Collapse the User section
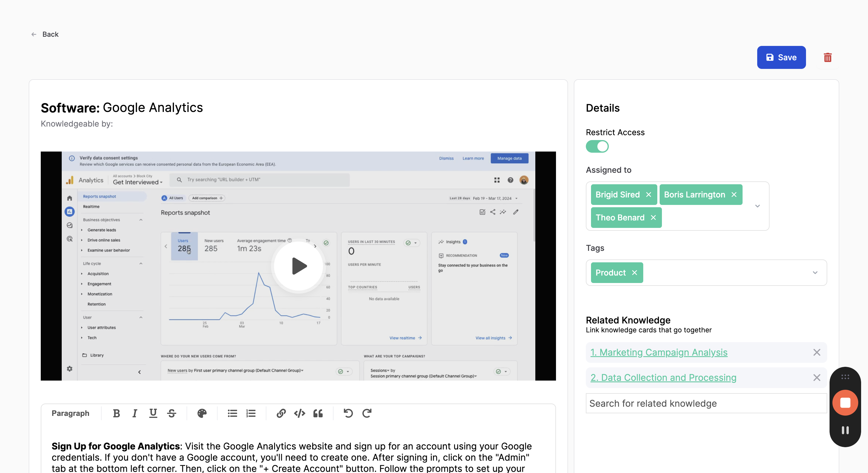The image size is (868, 473). tap(141, 317)
